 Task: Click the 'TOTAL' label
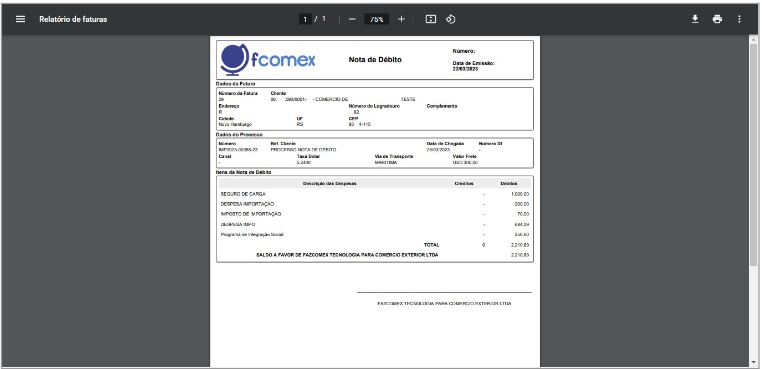tap(431, 245)
